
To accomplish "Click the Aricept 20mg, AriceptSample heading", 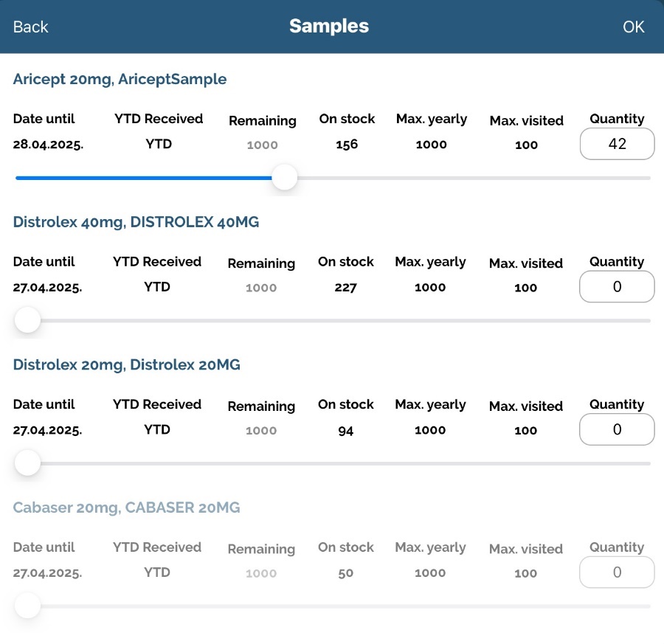I will coord(120,79).
